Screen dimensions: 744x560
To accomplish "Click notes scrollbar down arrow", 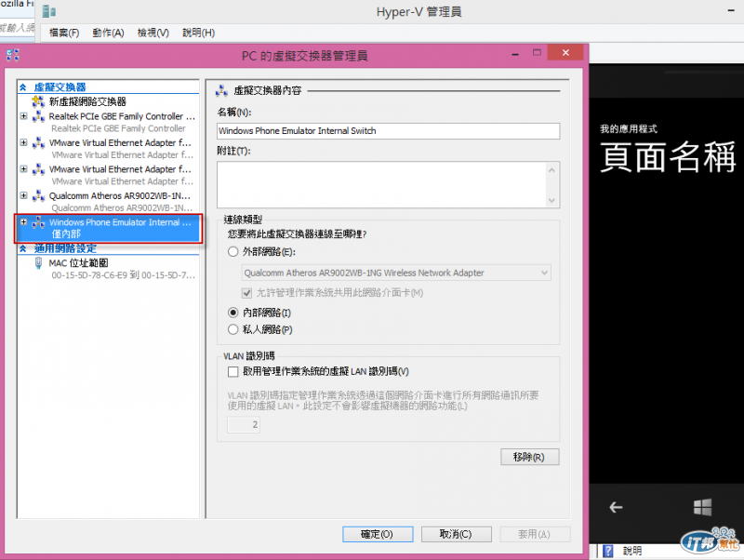I will coord(551,200).
